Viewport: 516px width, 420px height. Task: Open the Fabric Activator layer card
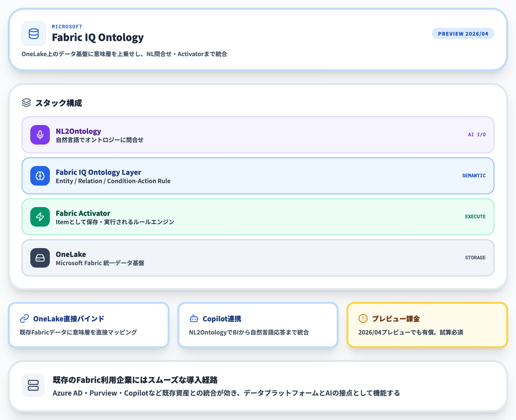[x=258, y=217]
